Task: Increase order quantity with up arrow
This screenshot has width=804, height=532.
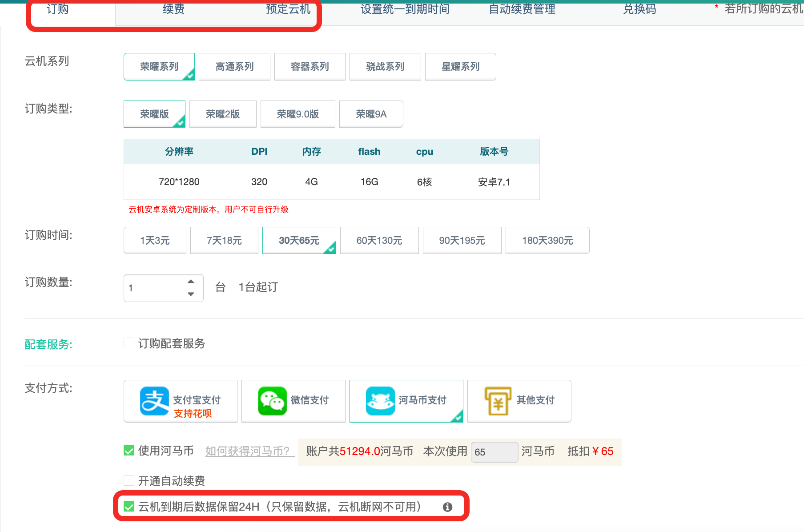Action: click(x=191, y=282)
